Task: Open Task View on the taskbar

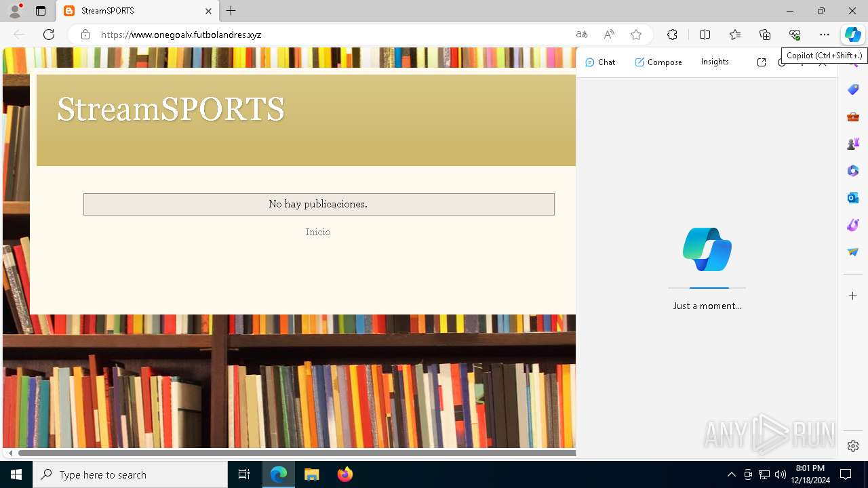Action: tap(244, 474)
